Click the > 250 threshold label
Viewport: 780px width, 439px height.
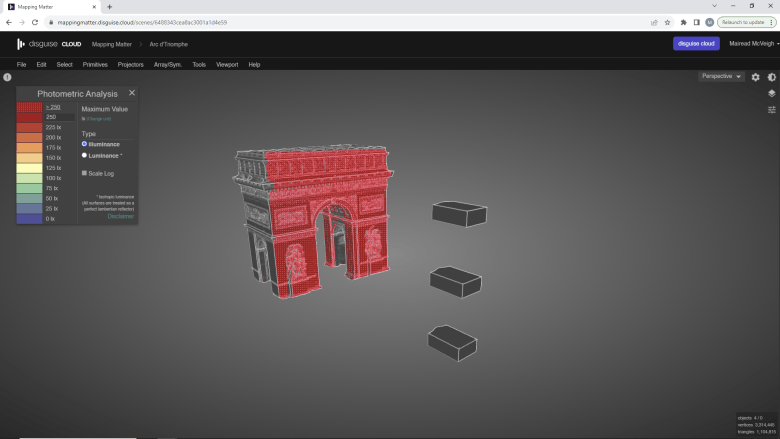53,107
